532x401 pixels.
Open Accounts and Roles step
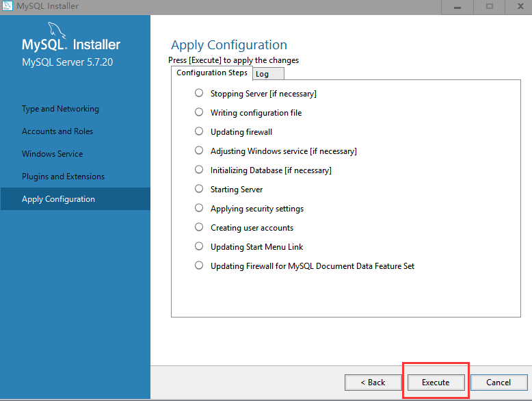(57, 131)
